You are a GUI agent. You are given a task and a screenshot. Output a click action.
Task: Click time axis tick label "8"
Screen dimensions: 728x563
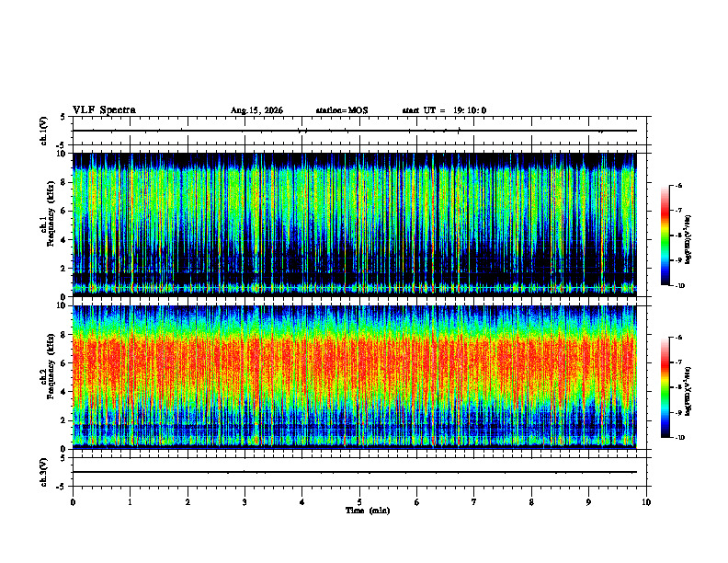click(531, 502)
